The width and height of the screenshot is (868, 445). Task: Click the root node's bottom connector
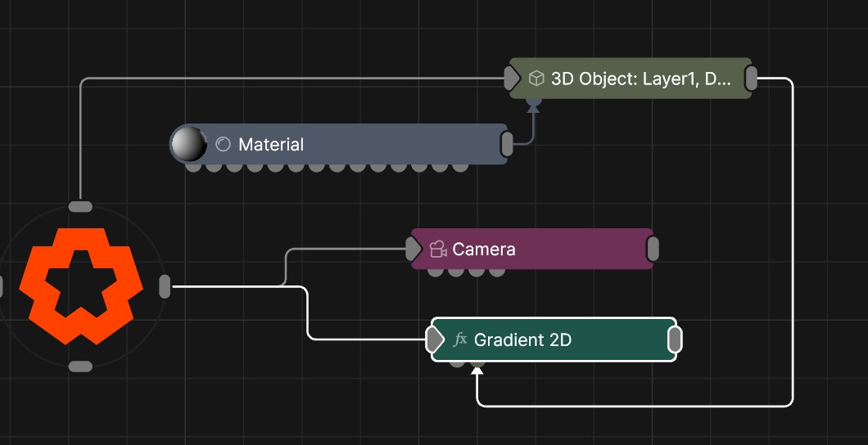point(80,366)
